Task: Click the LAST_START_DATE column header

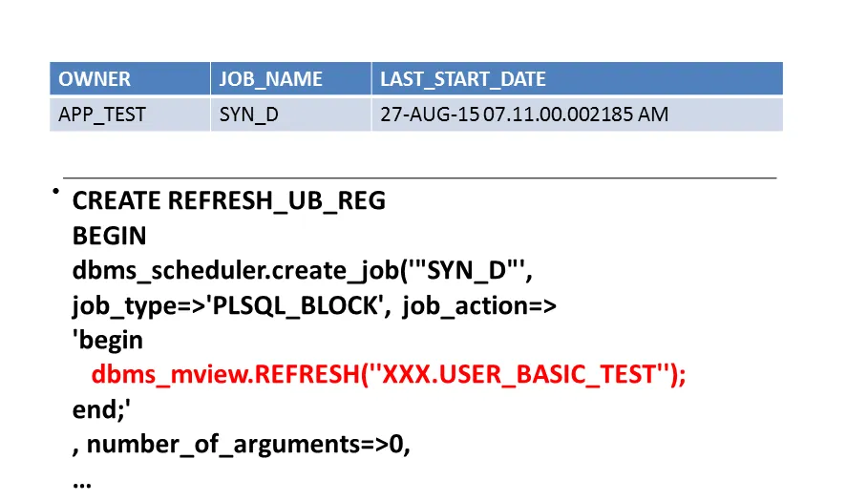Action: [463, 79]
